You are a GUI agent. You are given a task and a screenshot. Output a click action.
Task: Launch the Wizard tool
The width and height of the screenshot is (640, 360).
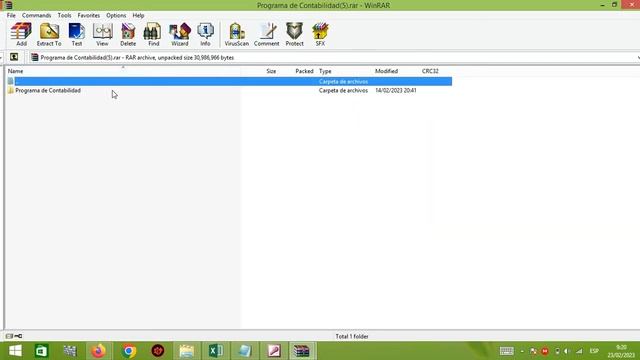coord(180,34)
